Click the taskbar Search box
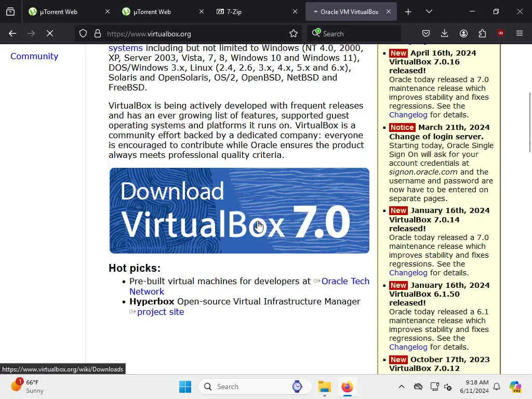The height and width of the screenshot is (399, 532). 255,387
